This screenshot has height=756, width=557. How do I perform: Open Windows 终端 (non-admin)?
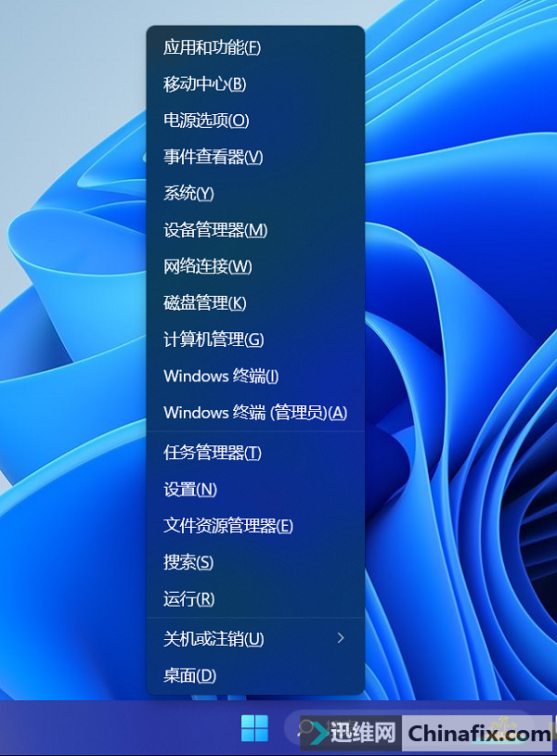tap(221, 376)
